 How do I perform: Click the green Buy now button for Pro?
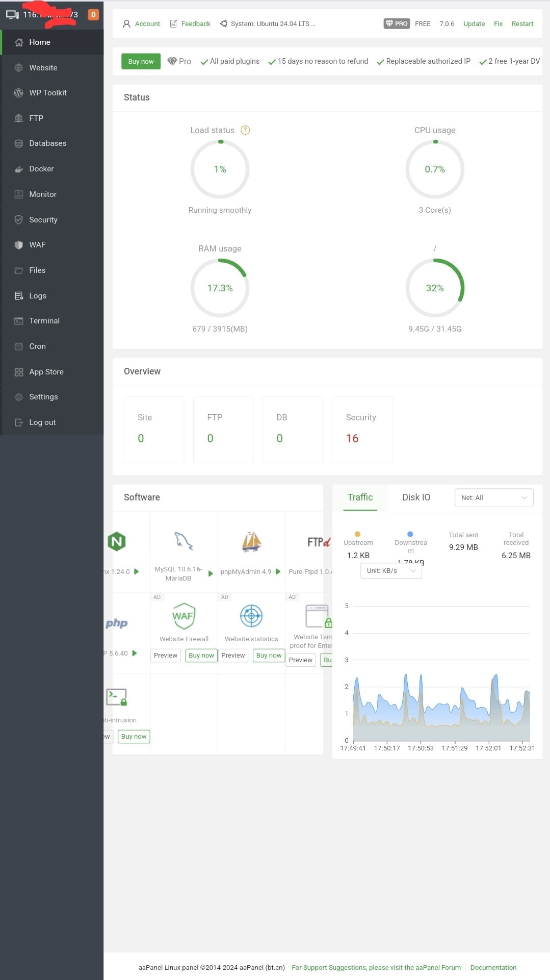[141, 61]
